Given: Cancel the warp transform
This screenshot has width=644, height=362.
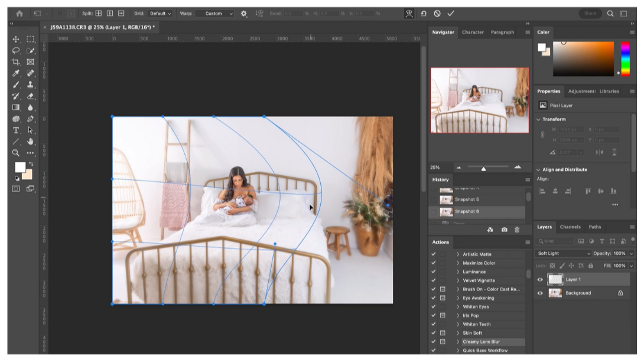Looking at the screenshot, I should pyautogui.click(x=437, y=13).
